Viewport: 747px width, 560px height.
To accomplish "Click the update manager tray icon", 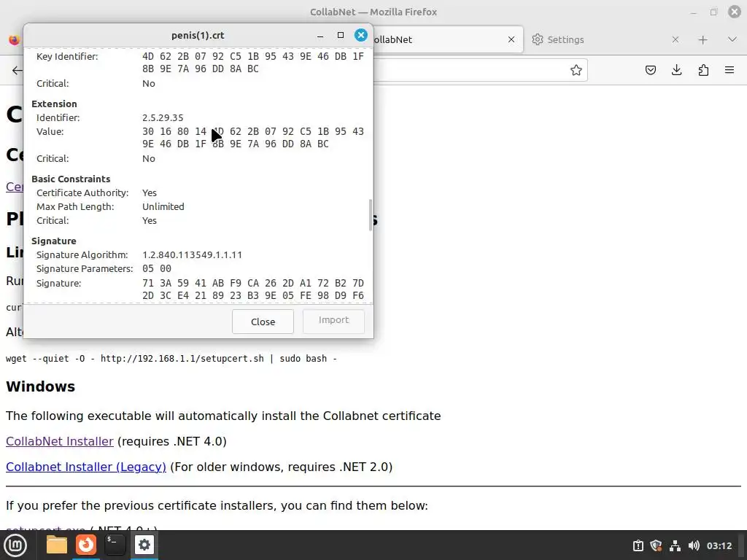I will (x=638, y=545).
